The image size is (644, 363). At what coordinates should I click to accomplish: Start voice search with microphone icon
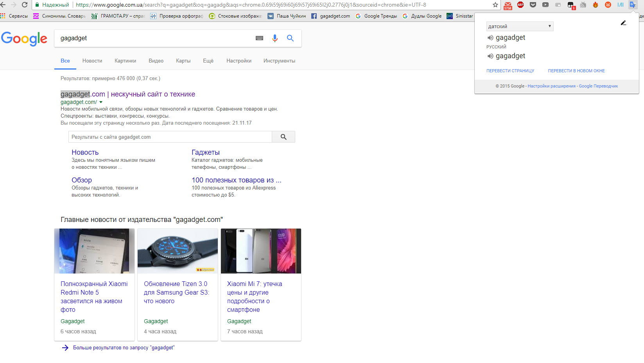[275, 38]
